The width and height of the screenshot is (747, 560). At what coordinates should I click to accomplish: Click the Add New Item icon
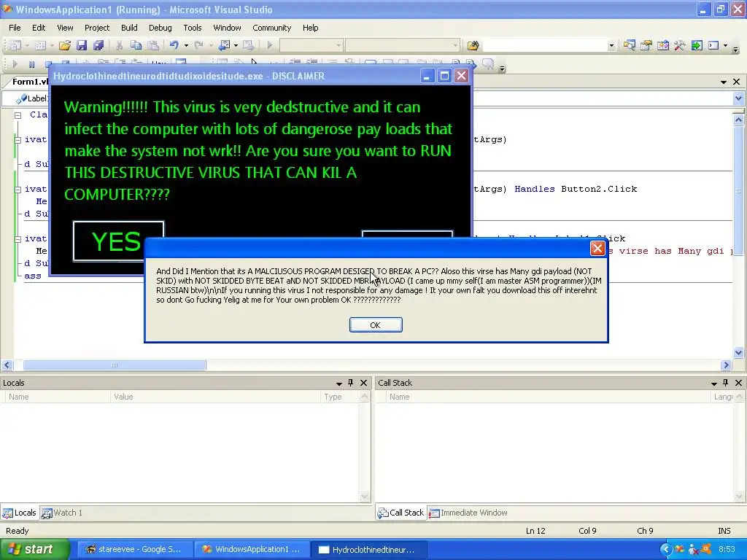(x=41, y=45)
